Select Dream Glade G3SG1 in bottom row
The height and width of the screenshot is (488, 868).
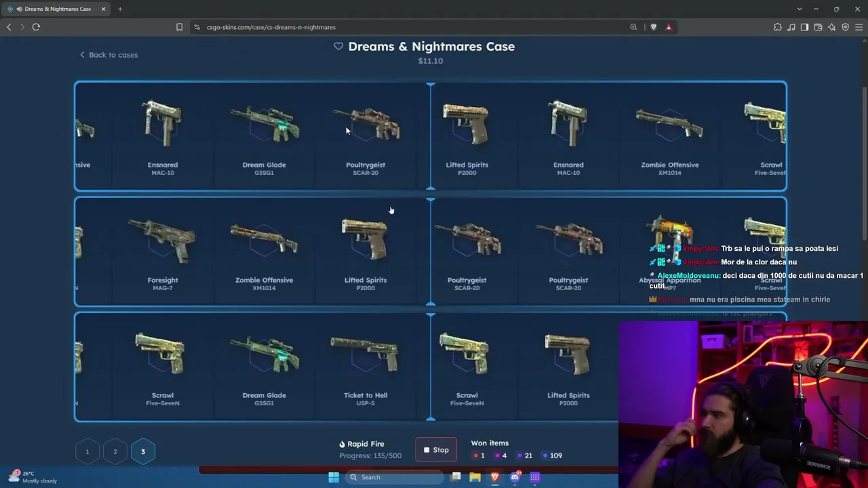pos(264,367)
